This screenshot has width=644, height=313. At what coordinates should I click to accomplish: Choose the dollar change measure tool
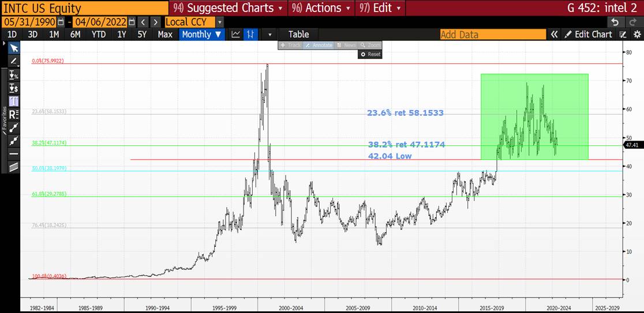14,88
